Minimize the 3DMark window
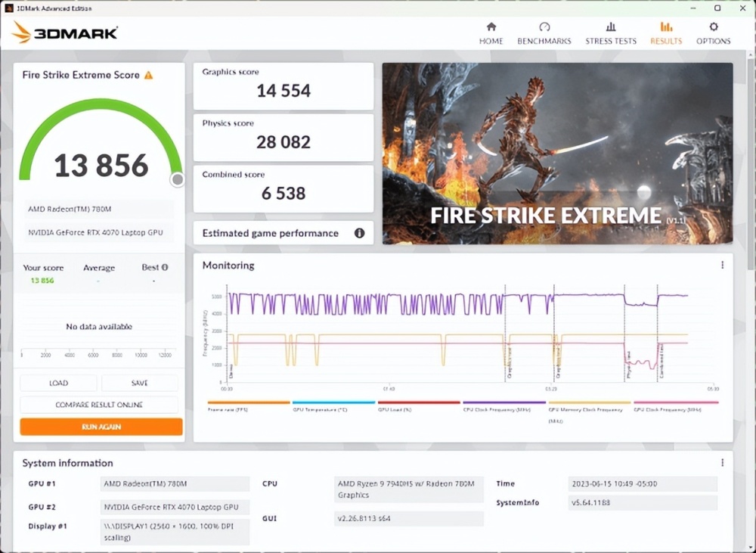756x553 pixels. (x=692, y=8)
